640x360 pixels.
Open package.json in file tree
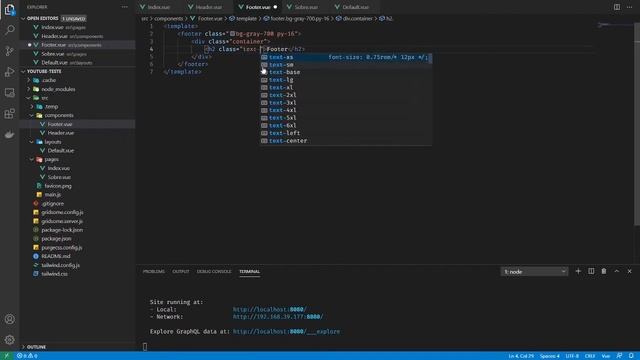[56, 239]
